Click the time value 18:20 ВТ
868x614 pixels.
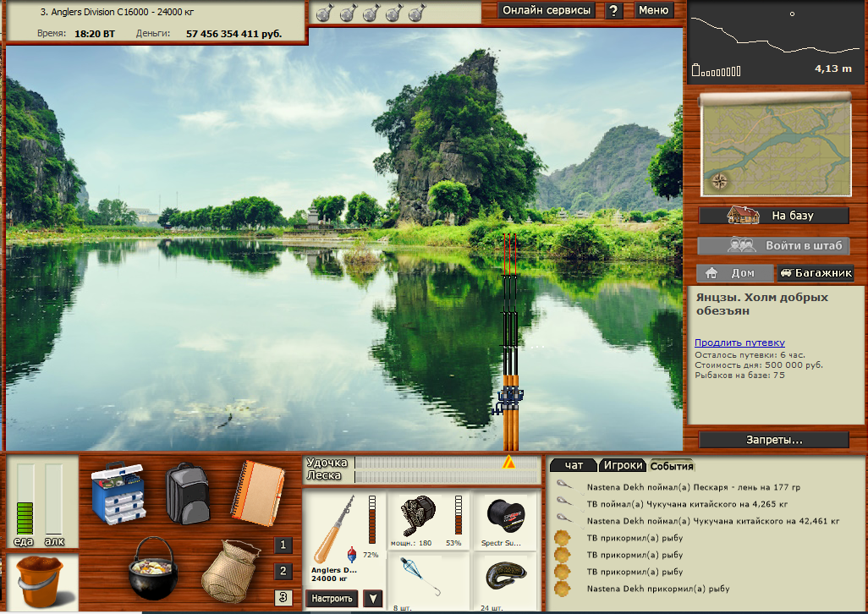tap(95, 34)
